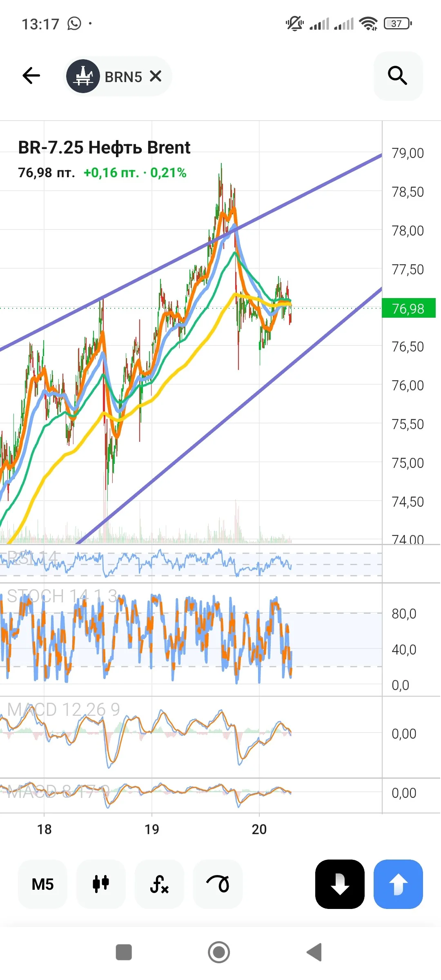Tap date label 20 on time axis
Image resolution: width=441 pixels, height=980 pixels.
point(259,829)
